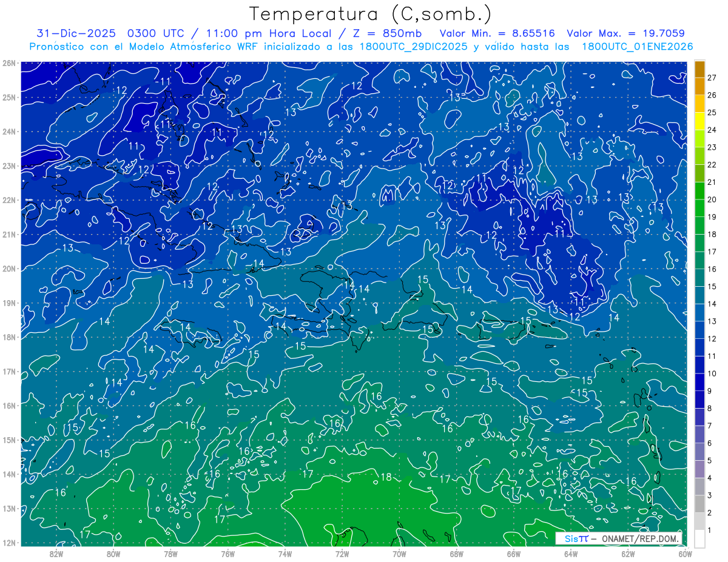This screenshot has height=562, width=728.
Task: Click the longitude axis label '66W'
Action: click(514, 554)
